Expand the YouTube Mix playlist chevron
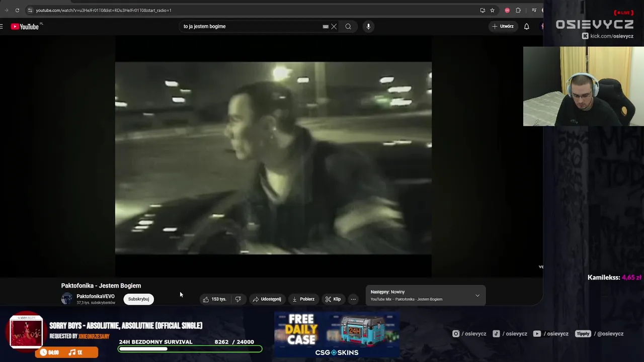 [x=477, y=296]
